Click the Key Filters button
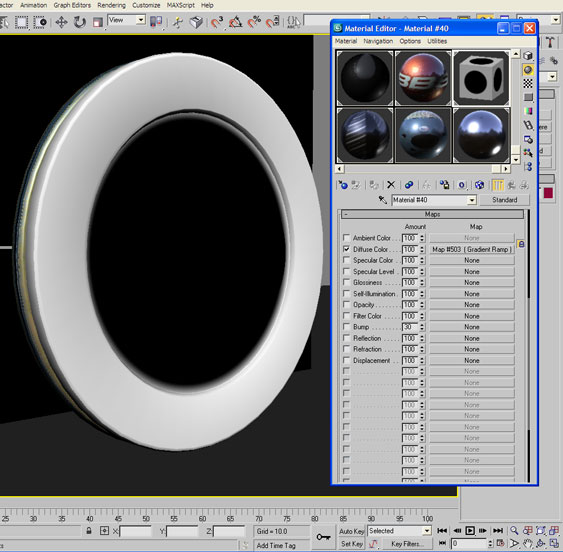The height and width of the screenshot is (552, 563). pos(407,544)
